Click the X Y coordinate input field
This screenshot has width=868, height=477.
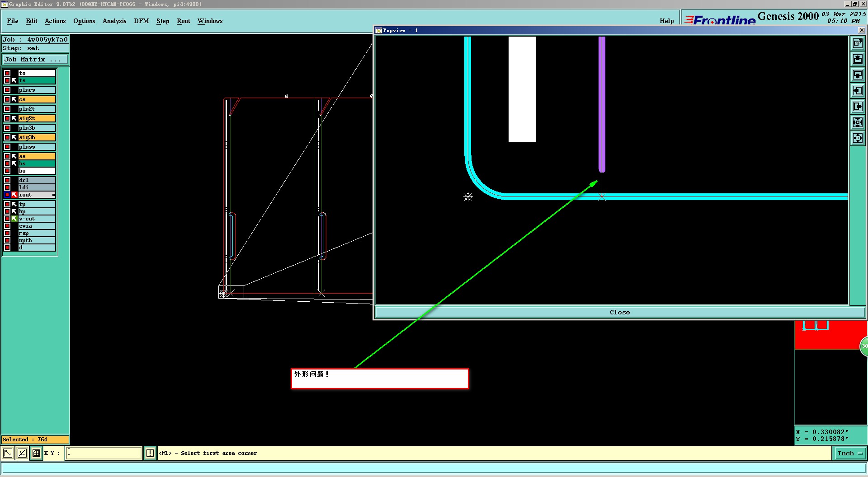click(x=104, y=453)
